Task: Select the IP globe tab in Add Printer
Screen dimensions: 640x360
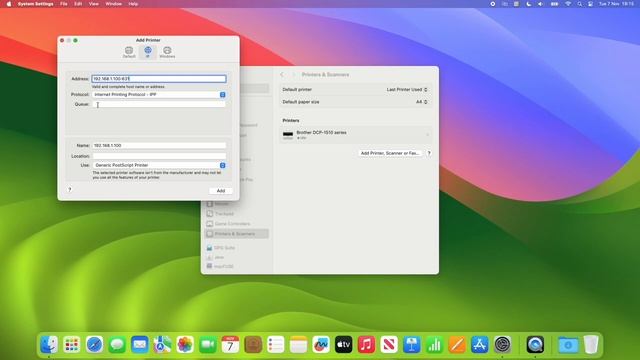Action: pos(148,52)
